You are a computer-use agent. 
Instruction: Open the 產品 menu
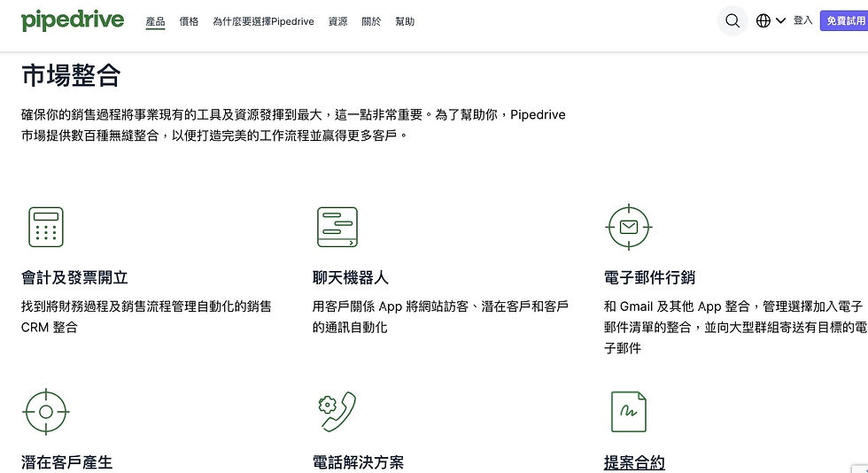[156, 21]
